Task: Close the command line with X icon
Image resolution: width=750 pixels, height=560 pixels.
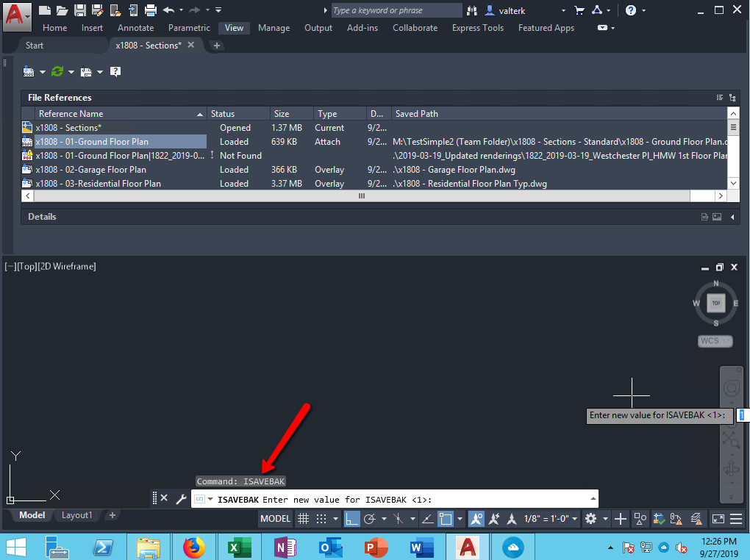Action: [x=164, y=498]
